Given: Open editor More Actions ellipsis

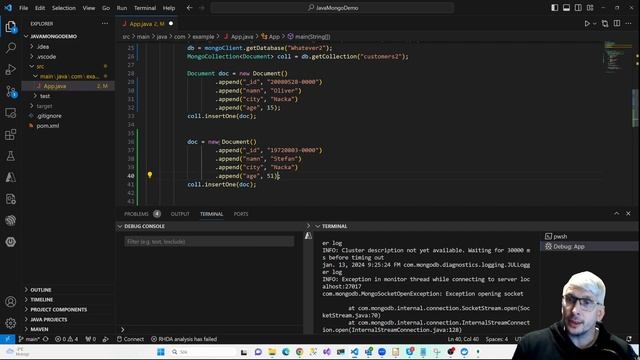Looking at the screenshot, I should [629, 24].
